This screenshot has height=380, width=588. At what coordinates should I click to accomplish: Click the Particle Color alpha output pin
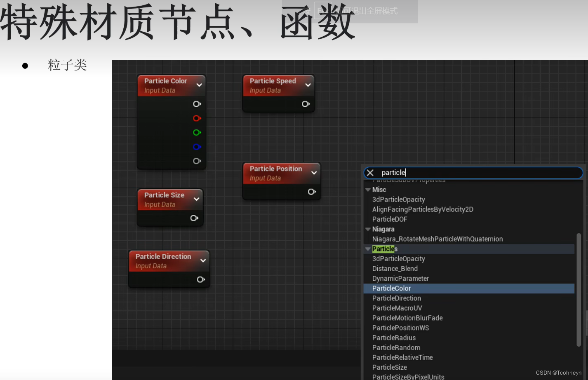coord(197,161)
